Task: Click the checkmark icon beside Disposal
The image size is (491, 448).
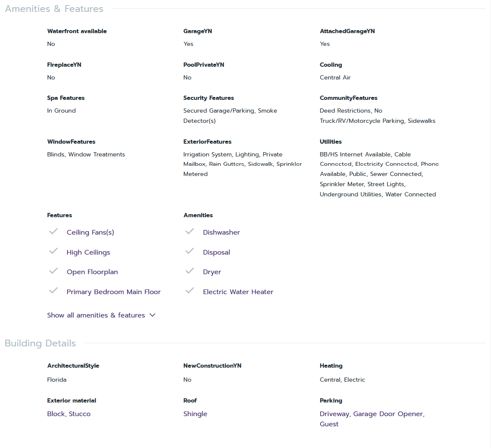Action: click(x=190, y=251)
